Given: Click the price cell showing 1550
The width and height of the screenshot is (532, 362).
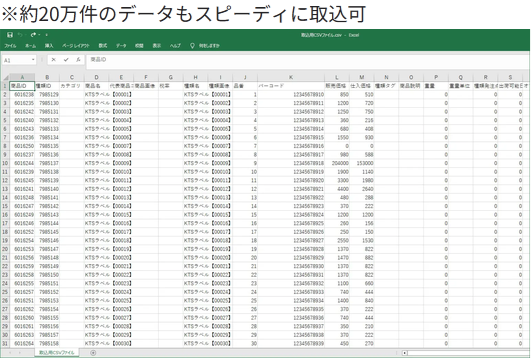Looking at the screenshot, I should [x=337, y=137].
